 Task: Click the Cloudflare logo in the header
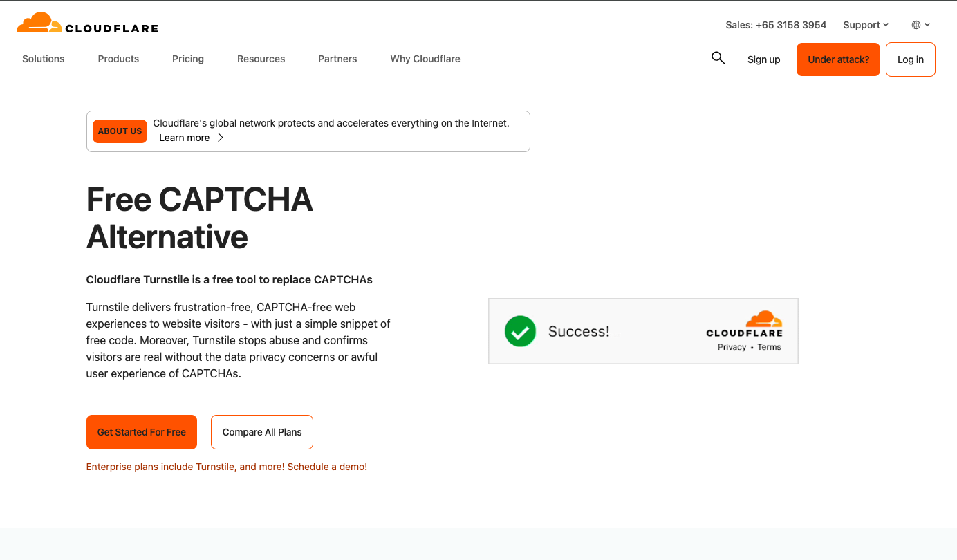[86, 22]
